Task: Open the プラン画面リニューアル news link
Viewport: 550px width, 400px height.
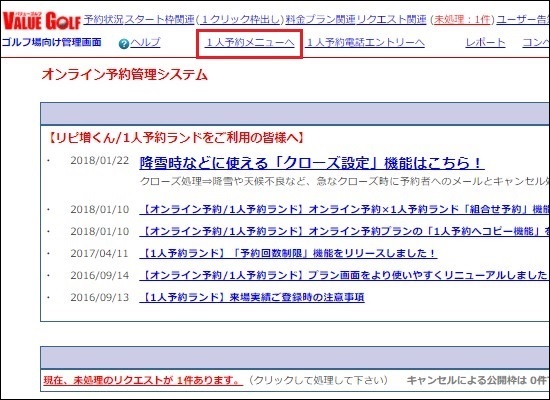Action: coord(344,275)
